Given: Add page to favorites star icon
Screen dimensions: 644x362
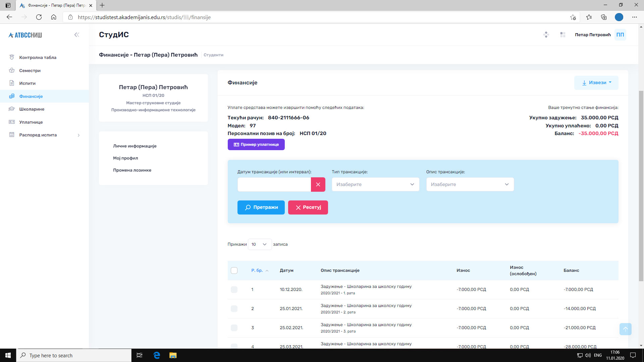Looking at the screenshot, I should tap(573, 17).
